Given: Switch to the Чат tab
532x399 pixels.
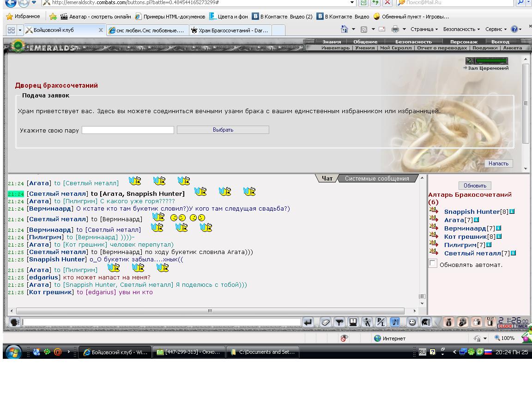Looking at the screenshot, I should tap(327, 178).
